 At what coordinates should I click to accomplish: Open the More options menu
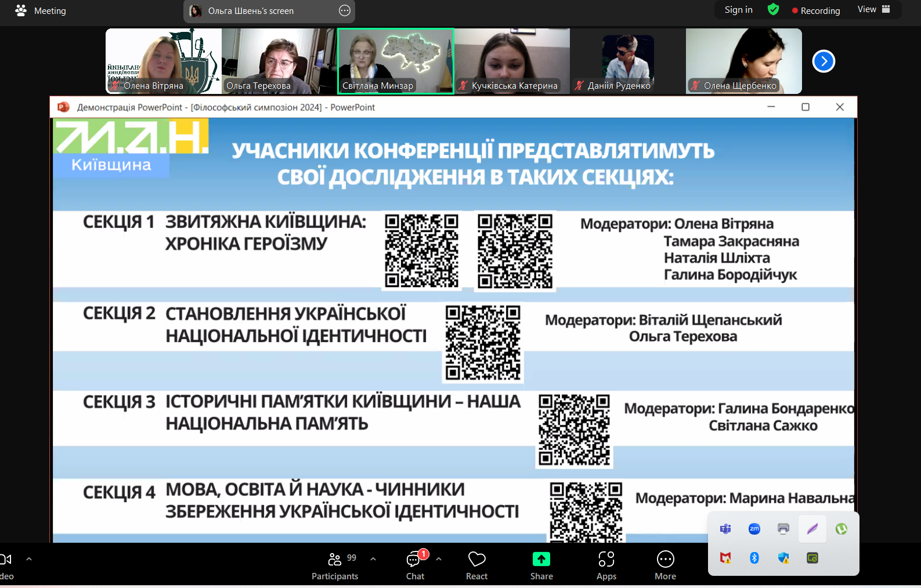tap(665, 565)
